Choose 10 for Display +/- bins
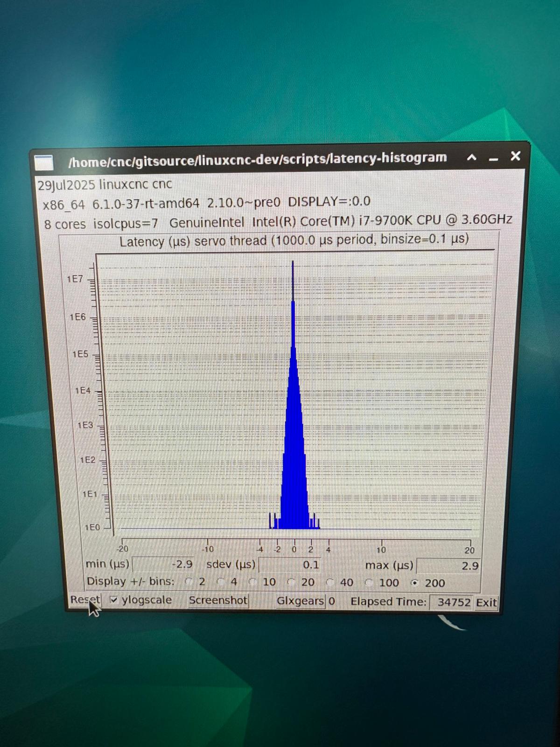Viewport: 560px width, 747px height. tap(253, 582)
